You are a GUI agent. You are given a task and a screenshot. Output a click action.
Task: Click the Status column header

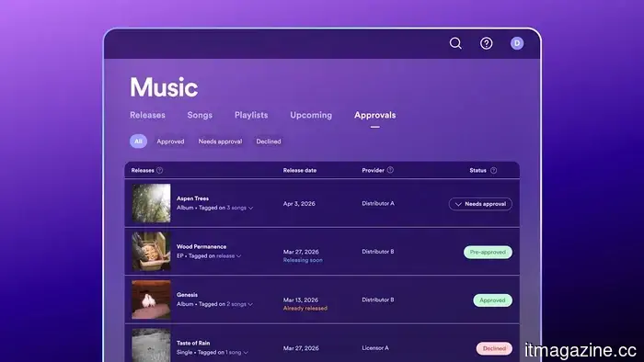(x=478, y=170)
